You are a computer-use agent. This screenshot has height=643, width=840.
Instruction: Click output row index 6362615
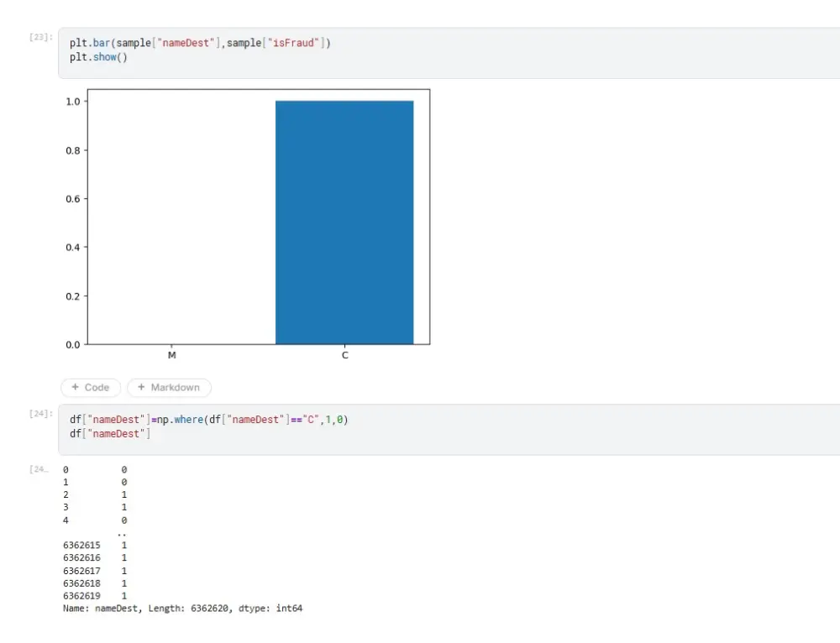(x=81, y=545)
